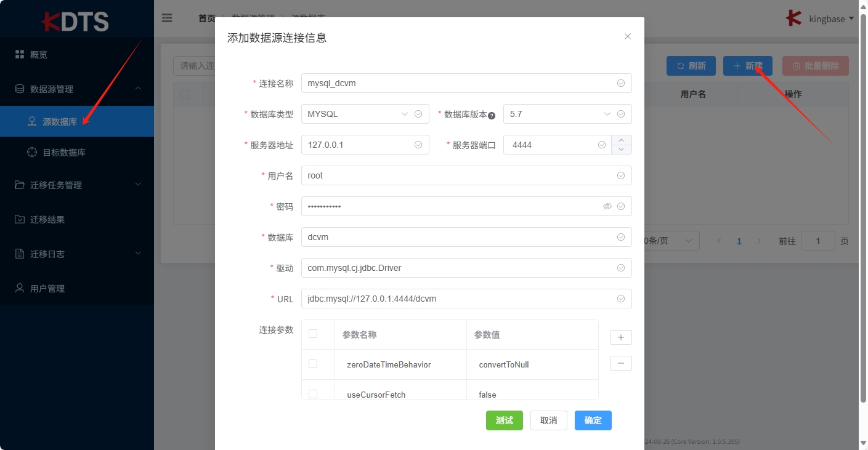The width and height of the screenshot is (868, 450).
Task: Click the 用户名 root input field
Action: tap(466, 175)
